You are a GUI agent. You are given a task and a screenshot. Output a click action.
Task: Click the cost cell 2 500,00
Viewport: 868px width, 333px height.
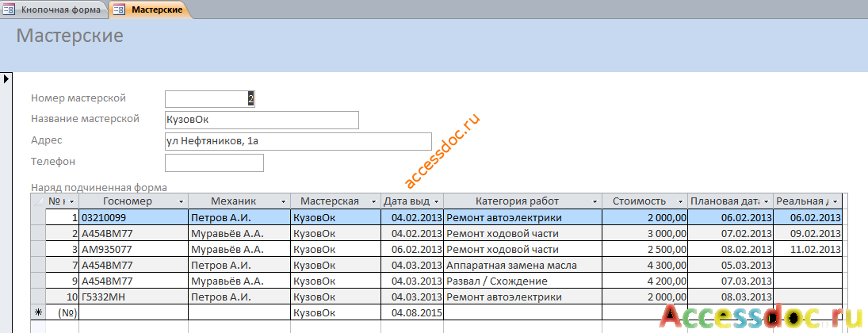pyautogui.click(x=644, y=249)
